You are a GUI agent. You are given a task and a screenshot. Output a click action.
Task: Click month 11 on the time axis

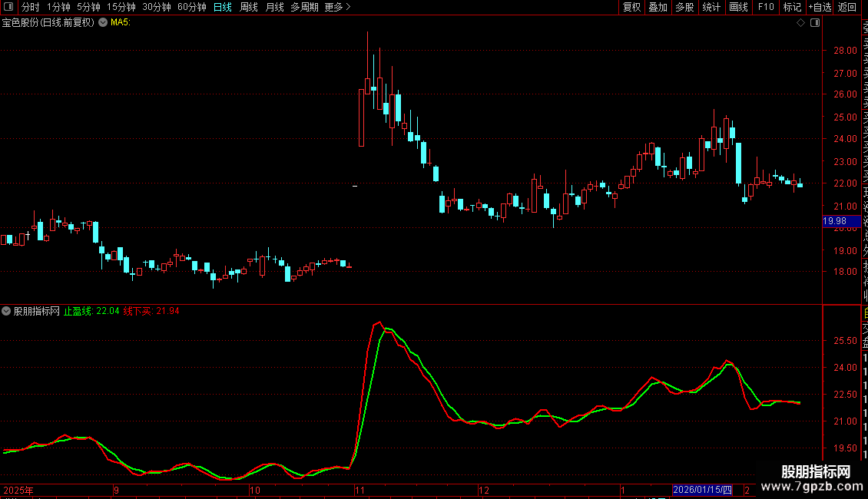point(359,490)
